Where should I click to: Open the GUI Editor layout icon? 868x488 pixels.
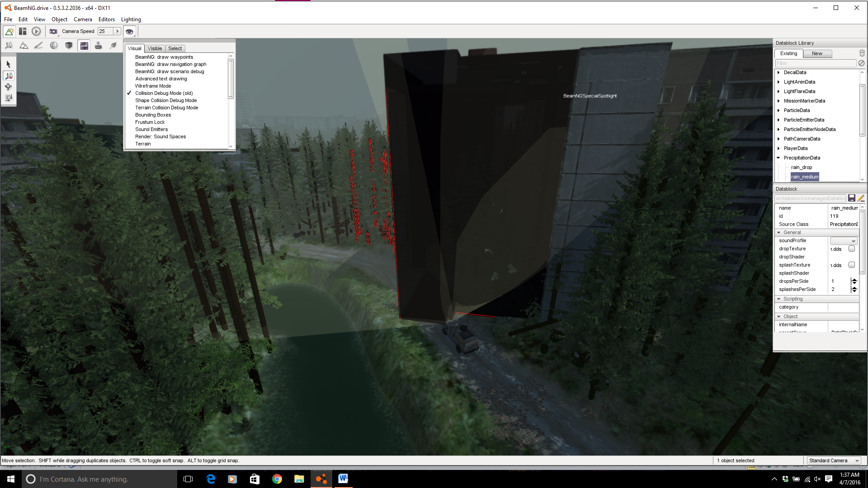23,31
